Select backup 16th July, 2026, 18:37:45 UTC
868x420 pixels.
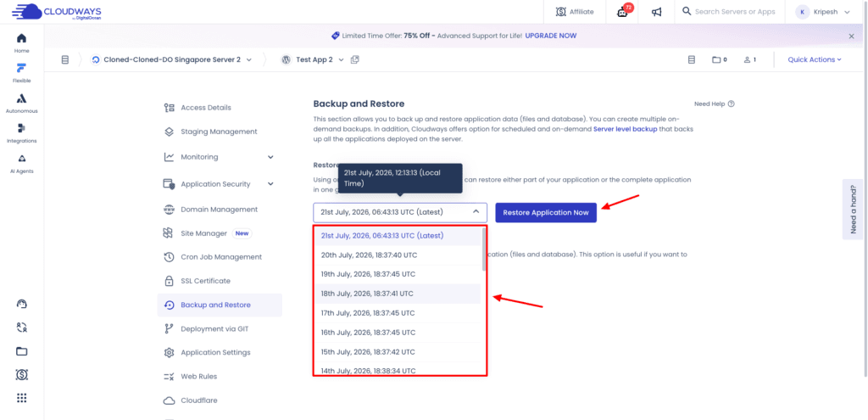(398, 333)
